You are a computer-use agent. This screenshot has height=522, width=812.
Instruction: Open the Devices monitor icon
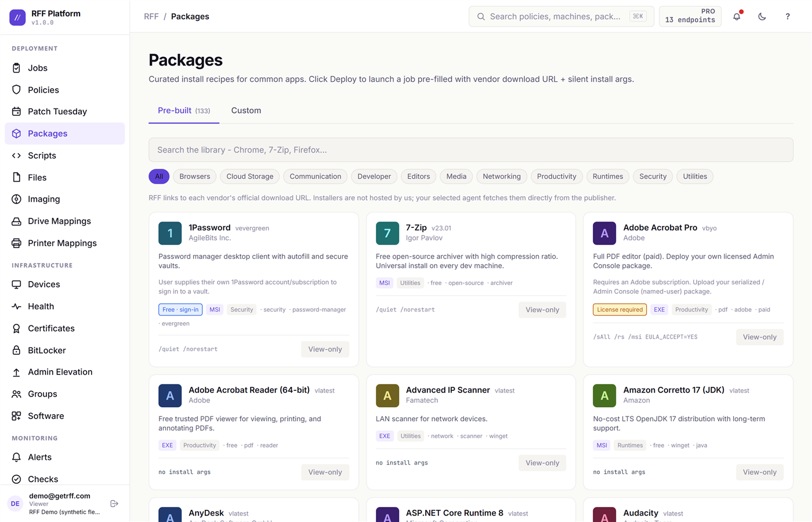point(16,284)
